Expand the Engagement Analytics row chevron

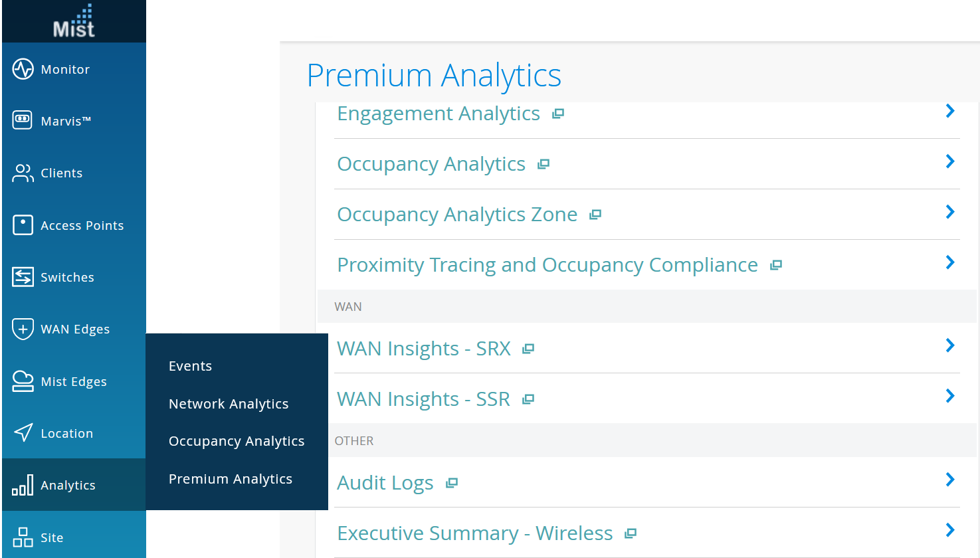click(950, 112)
